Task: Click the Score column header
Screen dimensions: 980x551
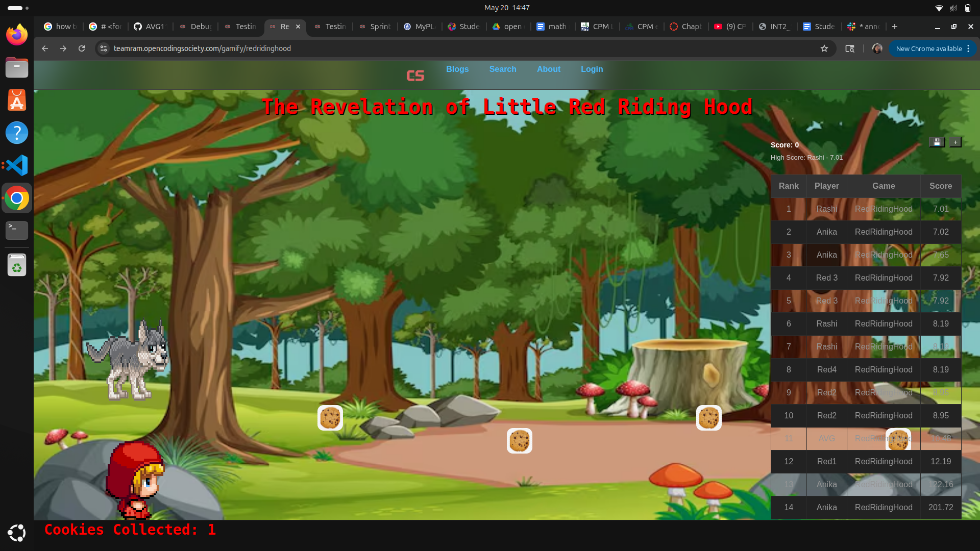Action: [941, 186]
